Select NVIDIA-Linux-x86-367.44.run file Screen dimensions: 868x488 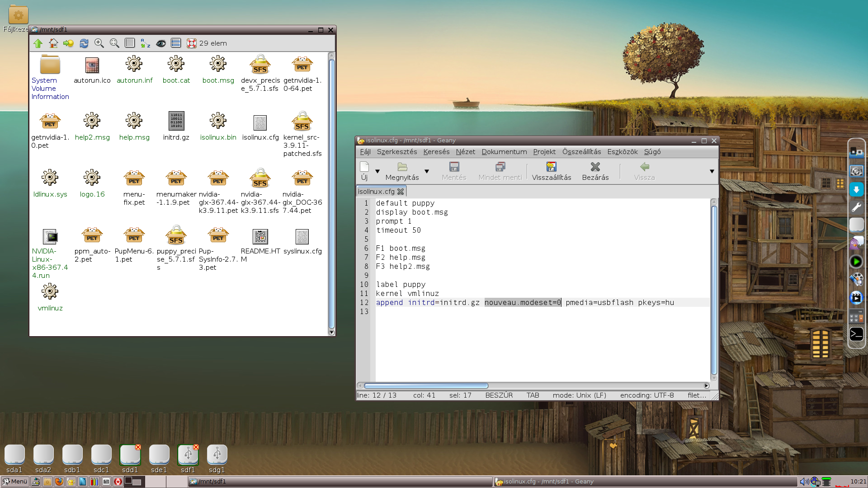[x=50, y=253]
